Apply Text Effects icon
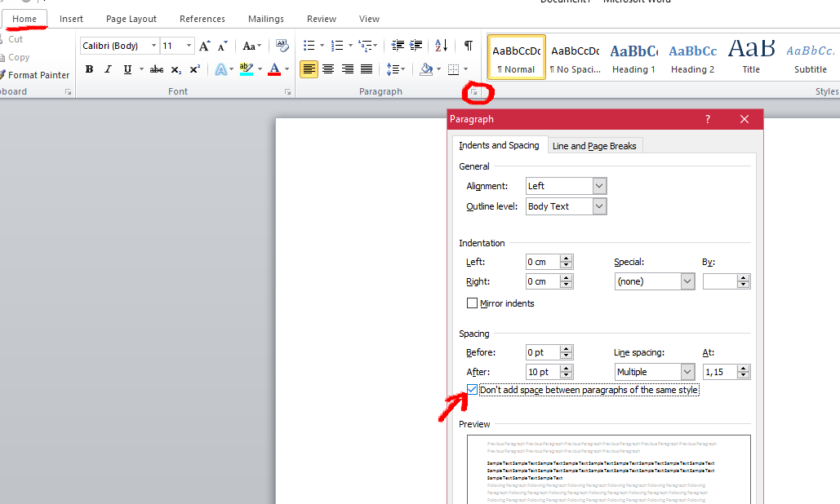The height and width of the screenshot is (504, 840). (220, 69)
